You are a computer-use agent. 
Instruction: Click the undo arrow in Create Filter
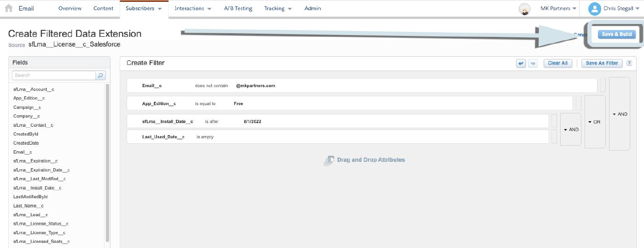pos(521,63)
